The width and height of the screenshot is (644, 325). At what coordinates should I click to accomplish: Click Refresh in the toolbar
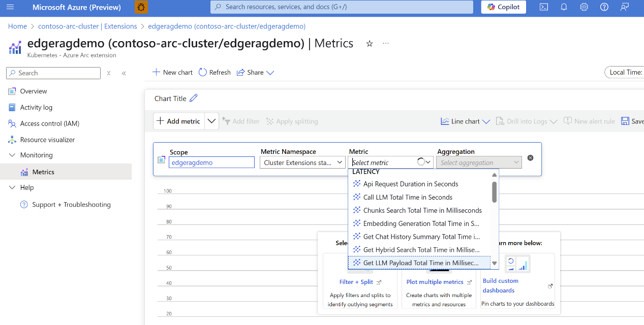(214, 73)
